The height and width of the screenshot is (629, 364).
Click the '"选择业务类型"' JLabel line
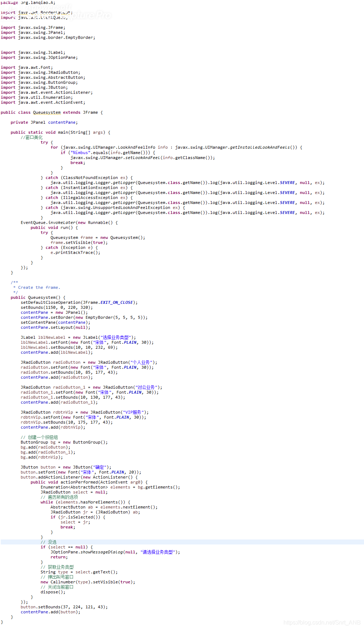(x=78, y=337)
